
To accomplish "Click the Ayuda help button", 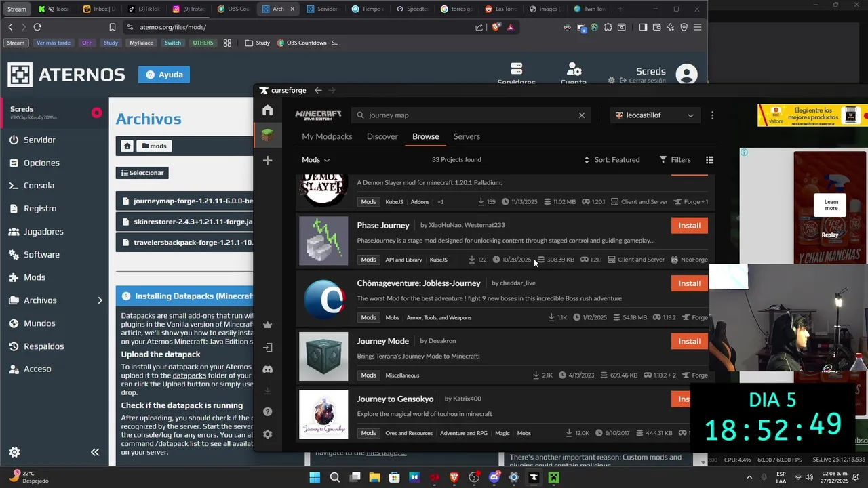I will [x=164, y=75].
